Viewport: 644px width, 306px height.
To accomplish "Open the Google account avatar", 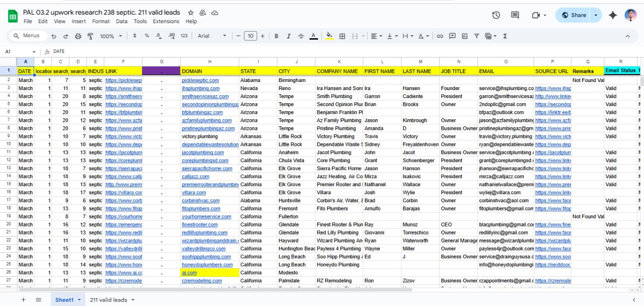I will (631, 15).
